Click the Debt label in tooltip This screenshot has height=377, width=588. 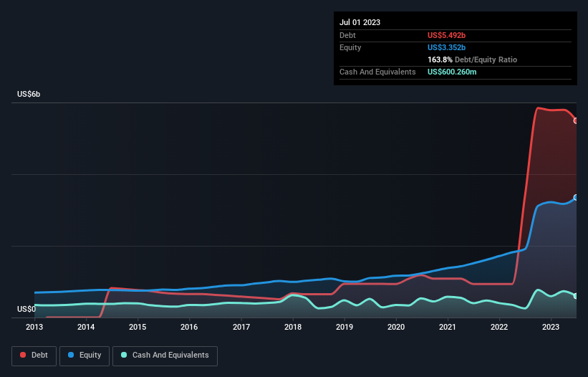(347, 35)
